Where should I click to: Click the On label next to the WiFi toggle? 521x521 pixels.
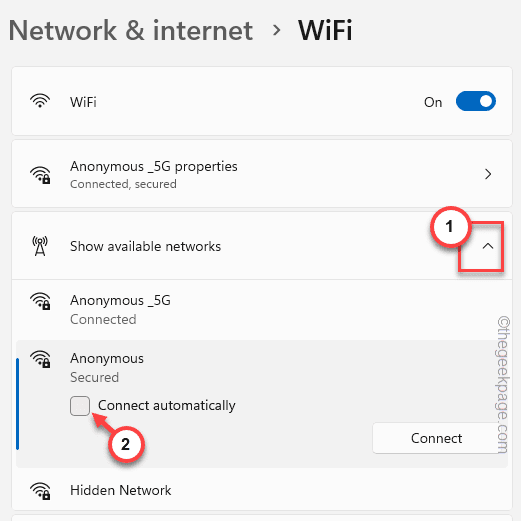[x=433, y=102]
